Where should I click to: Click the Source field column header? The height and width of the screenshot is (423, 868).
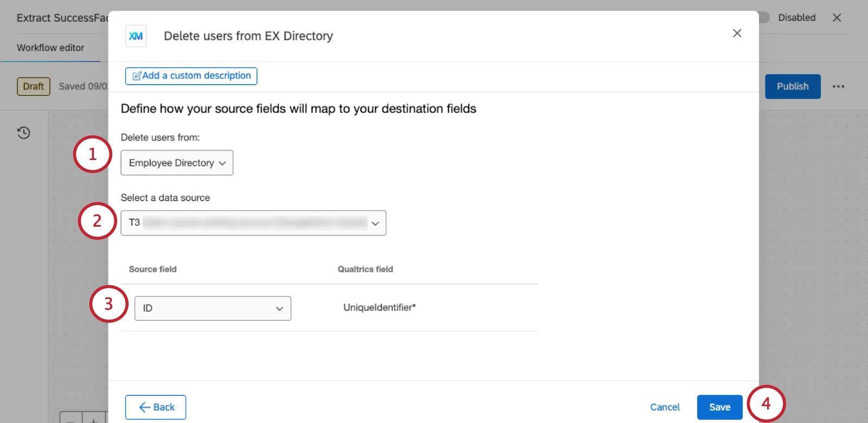[153, 269]
